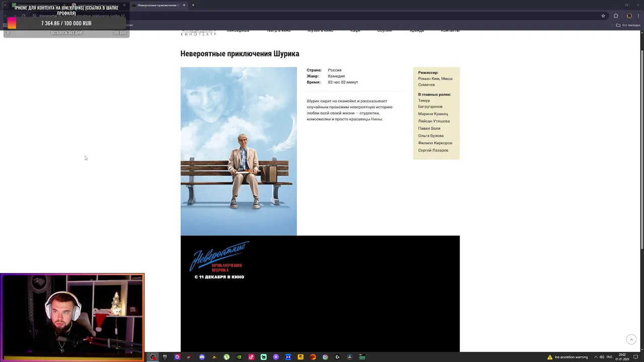Click the heading Невероятные приключения Шурика

point(239,54)
